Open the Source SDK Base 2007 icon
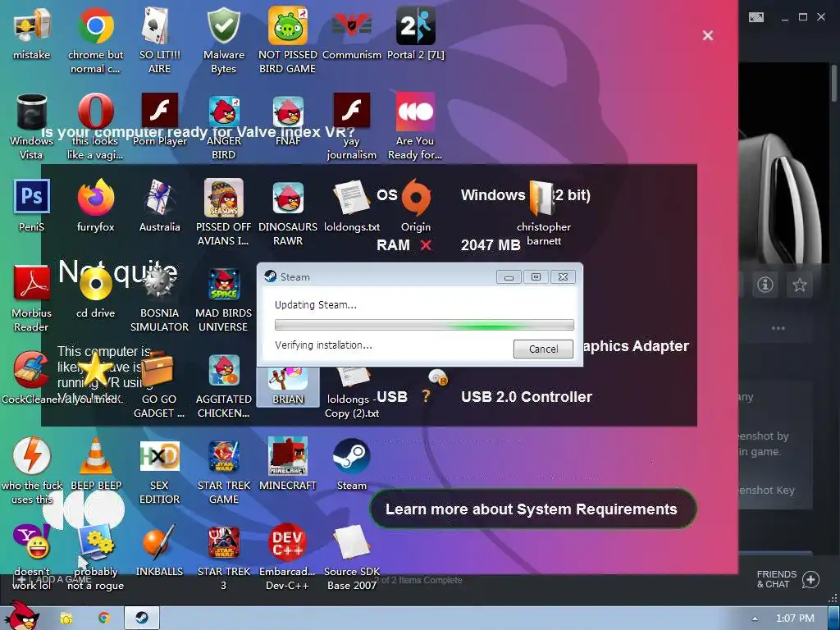This screenshot has height=630, width=840. point(351,542)
